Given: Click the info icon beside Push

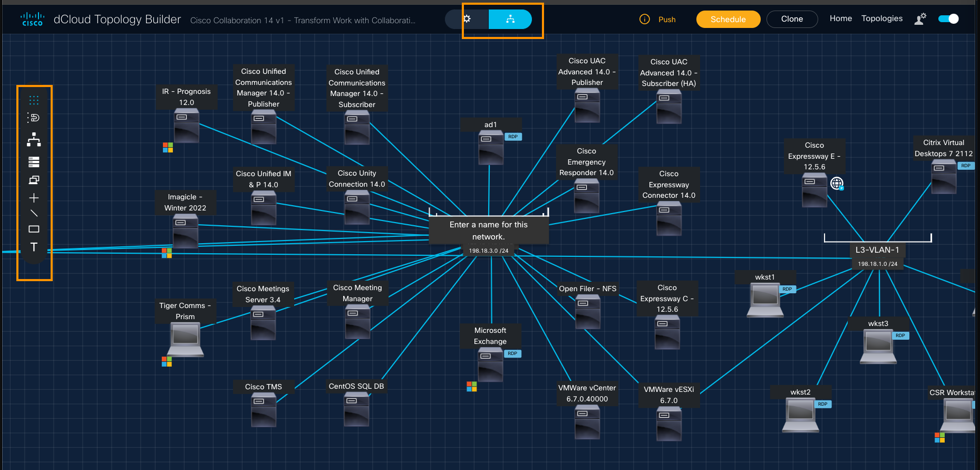Looking at the screenshot, I should [x=644, y=20].
